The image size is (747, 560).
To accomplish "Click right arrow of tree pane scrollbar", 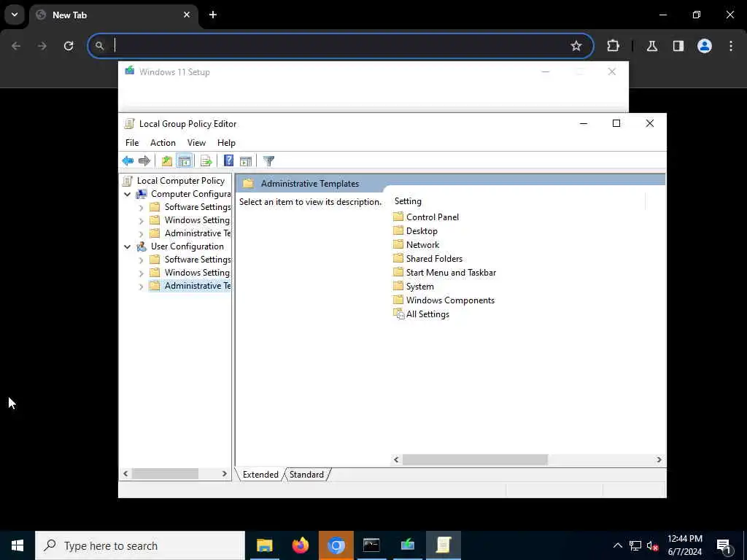I will 225,474.
